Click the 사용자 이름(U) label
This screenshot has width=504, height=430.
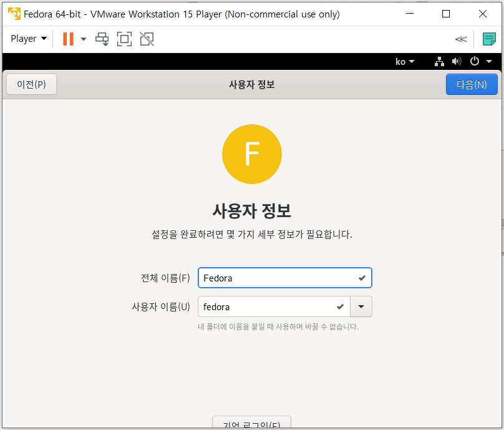[x=161, y=307]
